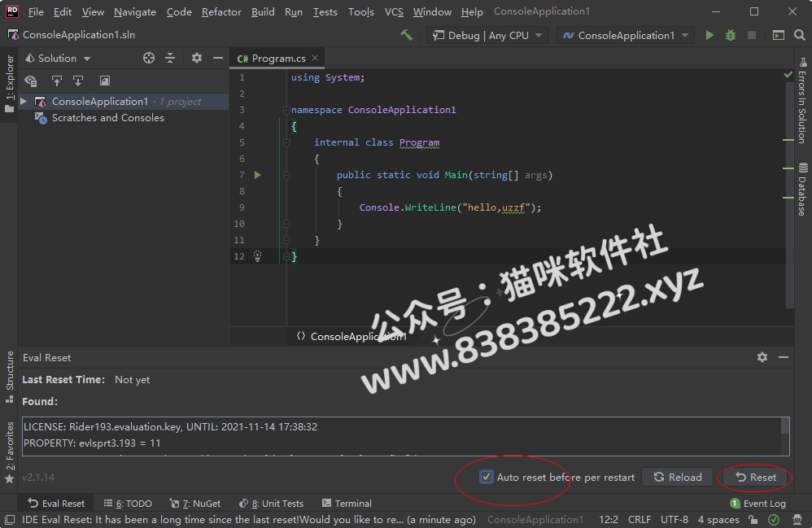Click the downward arrow icon in Solution toolbar
Viewport: 812px width, 528px height.
tap(78, 81)
